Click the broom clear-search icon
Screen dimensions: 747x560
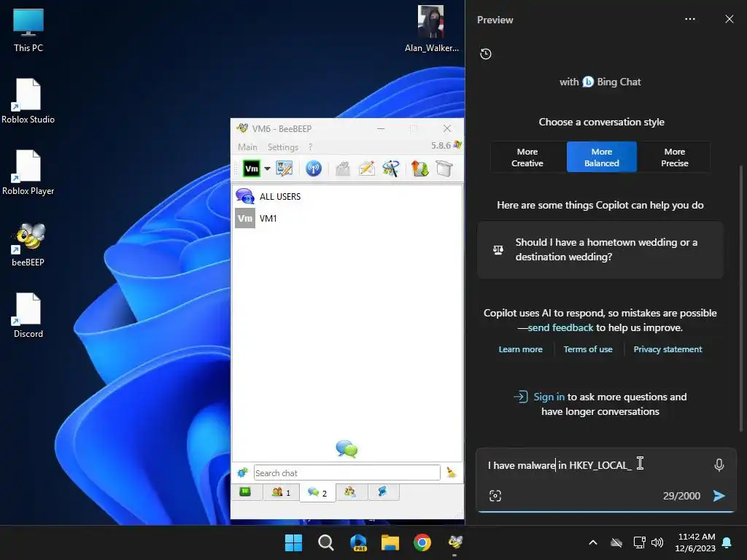[x=451, y=472]
